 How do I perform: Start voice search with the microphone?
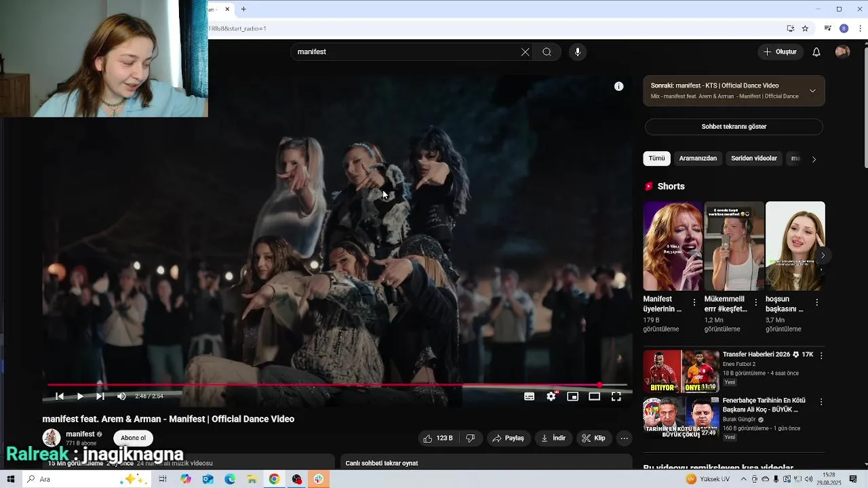click(x=578, y=52)
